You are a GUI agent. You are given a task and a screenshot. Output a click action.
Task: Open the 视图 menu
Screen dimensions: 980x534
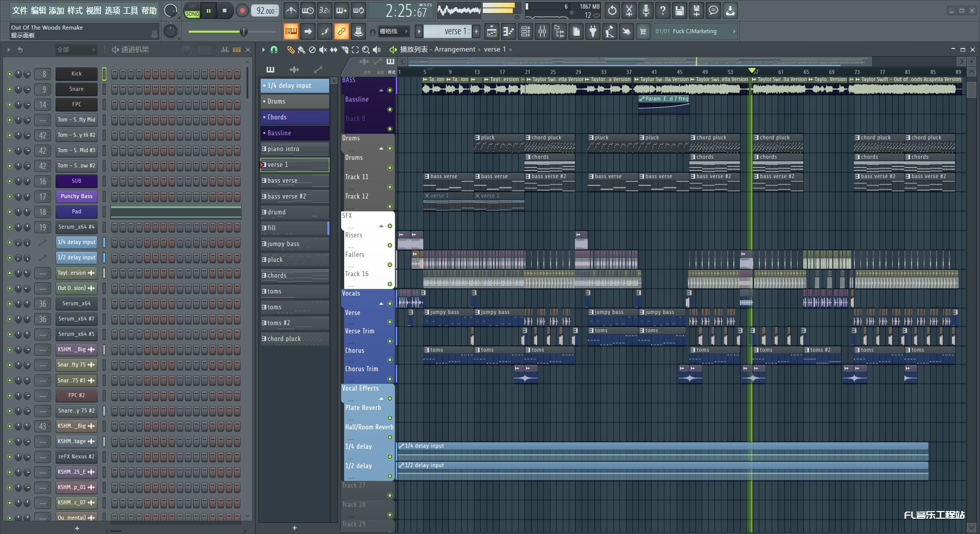click(x=93, y=10)
